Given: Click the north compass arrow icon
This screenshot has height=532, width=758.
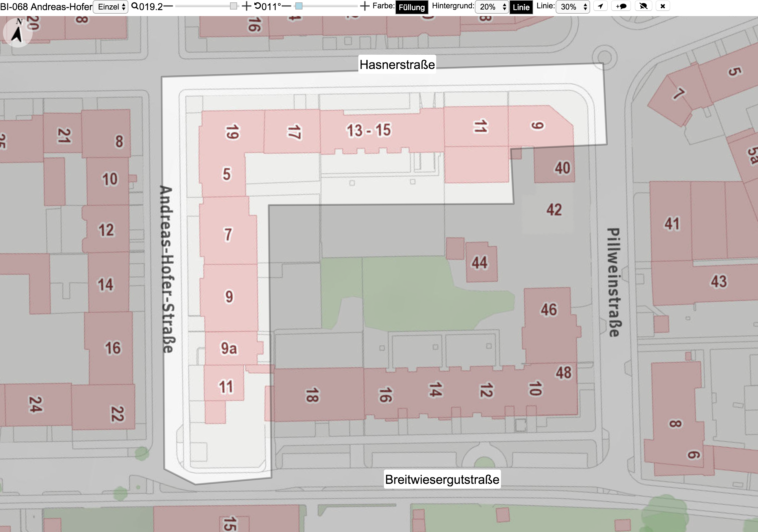Looking at the screenshot, I should point(17,32).
